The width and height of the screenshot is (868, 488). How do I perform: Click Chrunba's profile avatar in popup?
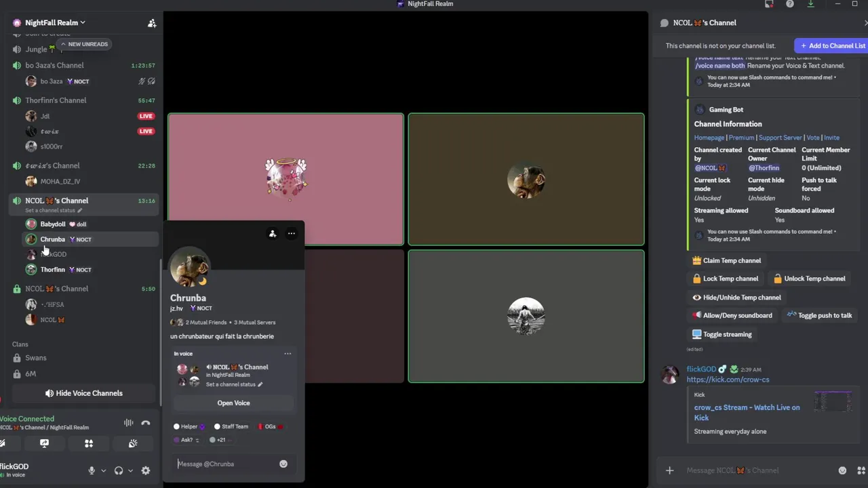(189, 268)
